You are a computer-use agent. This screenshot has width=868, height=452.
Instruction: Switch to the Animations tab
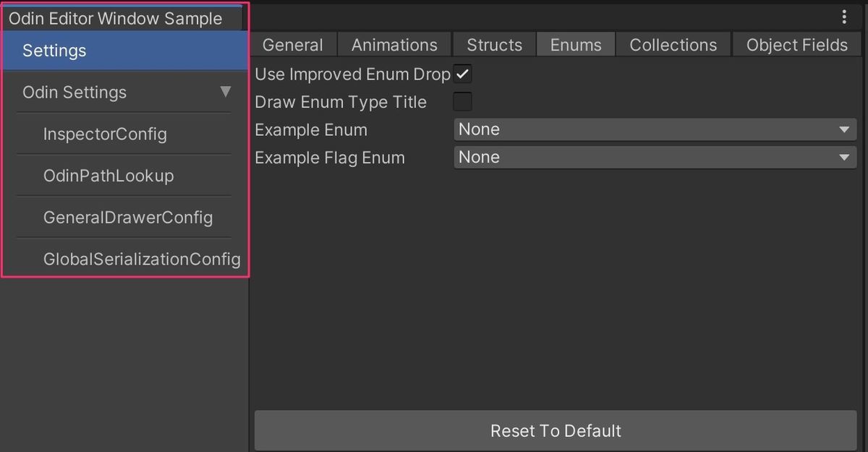(x=394, y=45)
